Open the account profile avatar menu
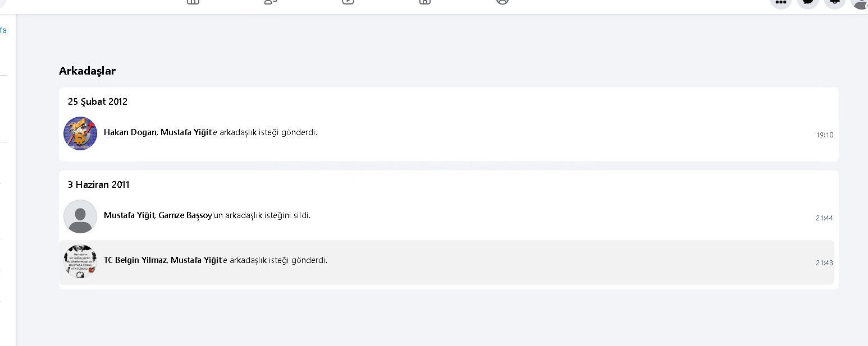Viewport: 868px width, 346px height. (x=860, y=2)
